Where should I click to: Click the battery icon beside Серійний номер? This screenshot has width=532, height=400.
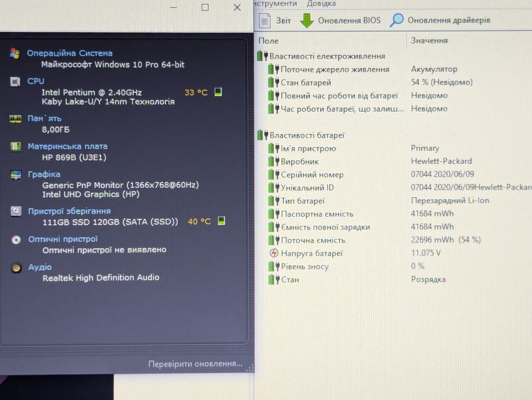pyautogui.click(x=273, y=174)
